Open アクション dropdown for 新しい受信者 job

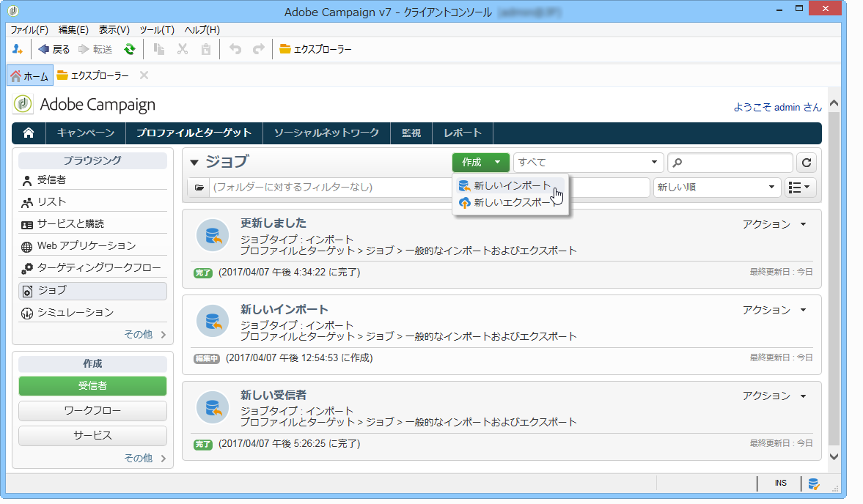774,396
